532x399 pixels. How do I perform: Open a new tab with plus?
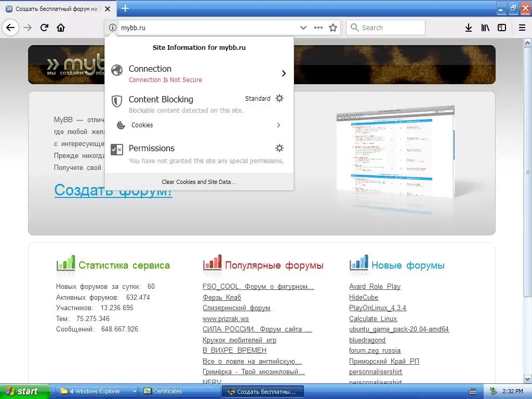pyautogui.click(x=125, y=8)
